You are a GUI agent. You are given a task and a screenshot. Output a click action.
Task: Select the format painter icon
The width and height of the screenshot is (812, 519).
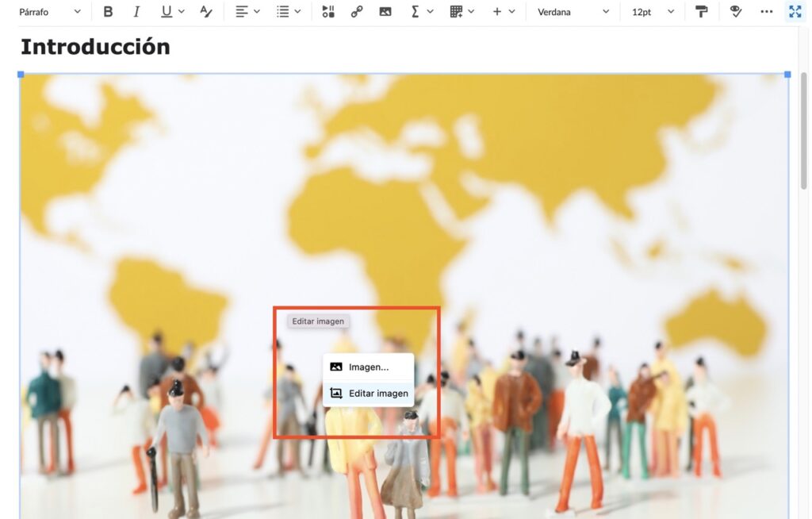tap(701, 12)
